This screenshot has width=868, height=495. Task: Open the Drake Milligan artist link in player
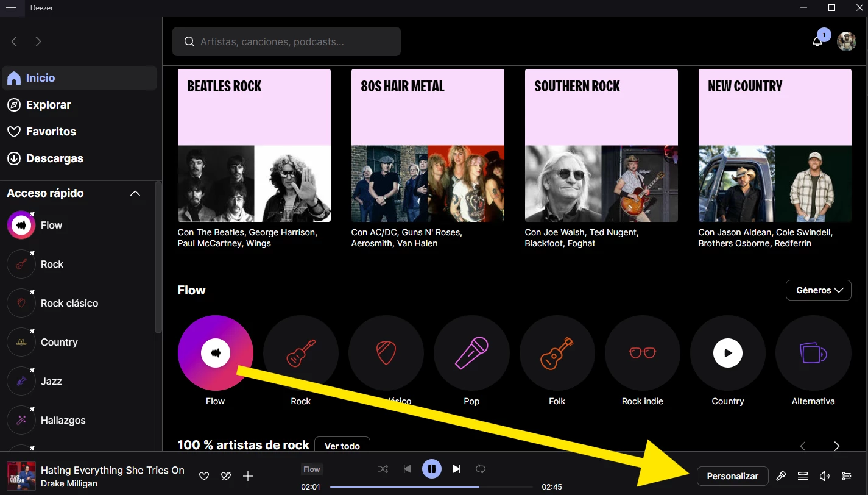click(69, 483)
